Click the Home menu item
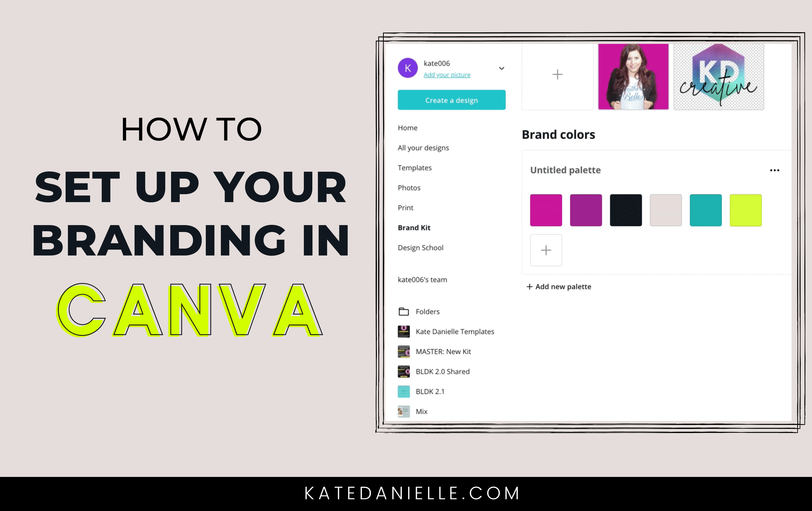 click(407, 128)
